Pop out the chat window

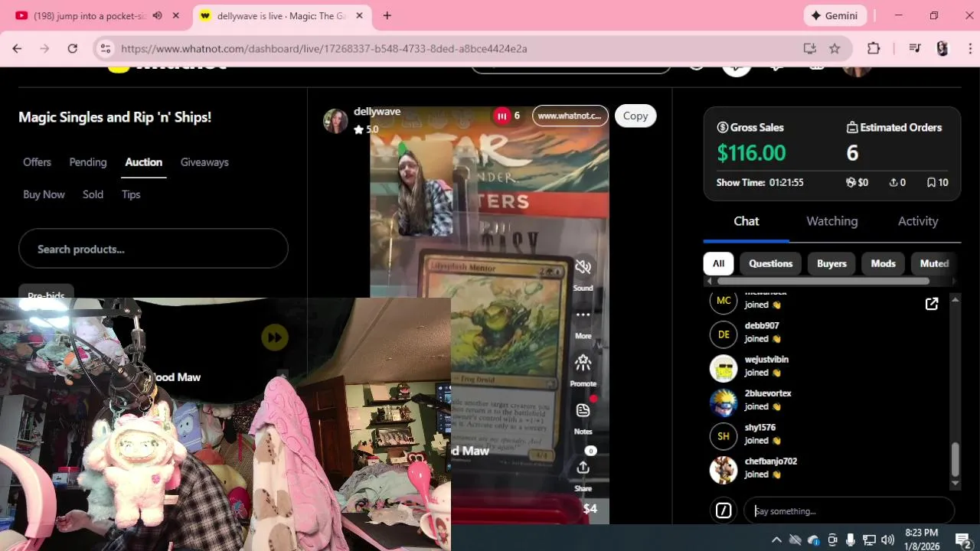(x=932, y=304)
